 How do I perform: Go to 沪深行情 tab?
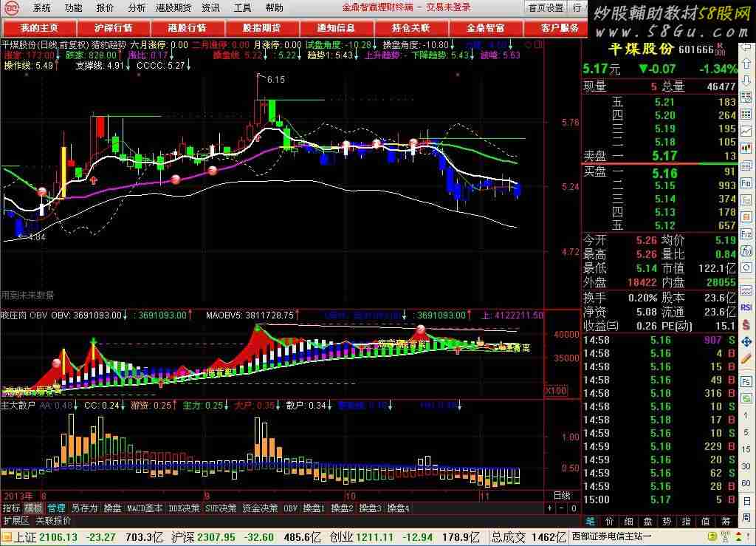(113, 28)
